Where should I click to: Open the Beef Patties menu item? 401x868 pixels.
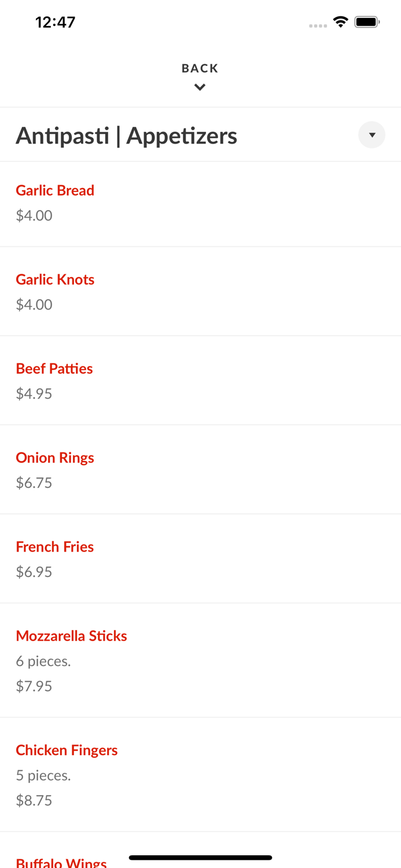tap(54, 369)
